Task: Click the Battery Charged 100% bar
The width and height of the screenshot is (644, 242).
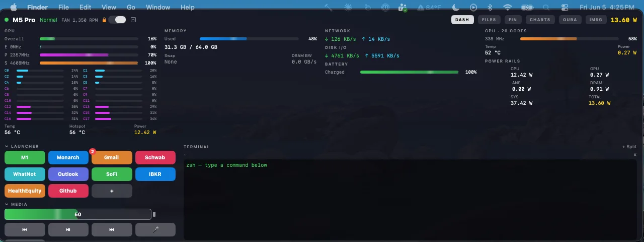Action: [409, 72]
